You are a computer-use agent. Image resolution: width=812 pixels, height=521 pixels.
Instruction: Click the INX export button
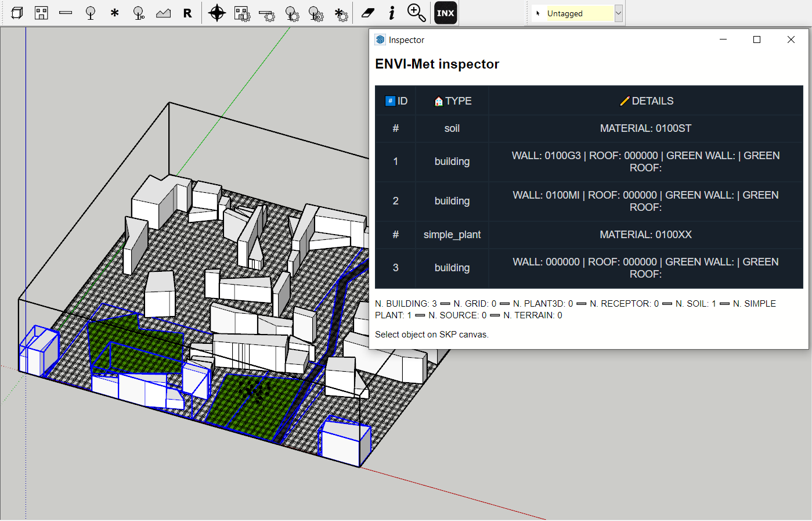point(446,13)
